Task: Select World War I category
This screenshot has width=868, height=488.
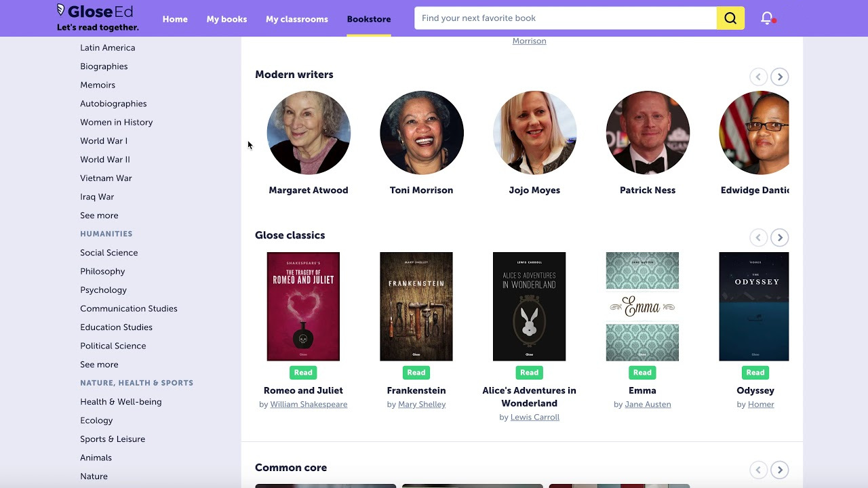Action: point(104,141)
